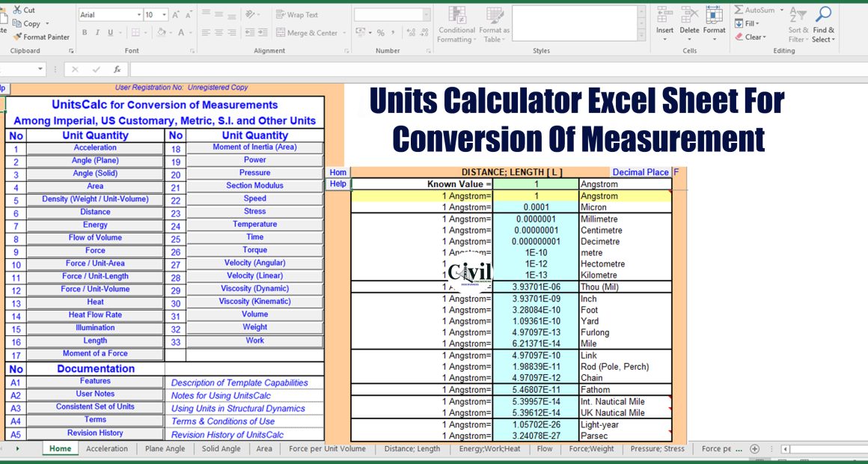Switch to the Acceleration sheet tab
868x464 pixels.
tap(107, 448)
